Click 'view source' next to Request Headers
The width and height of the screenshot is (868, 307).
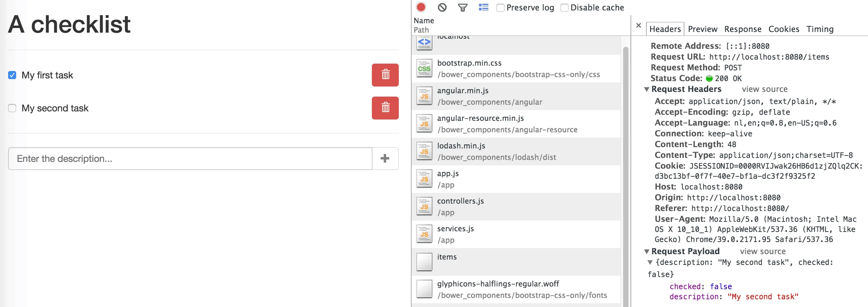tap(765, 90)
